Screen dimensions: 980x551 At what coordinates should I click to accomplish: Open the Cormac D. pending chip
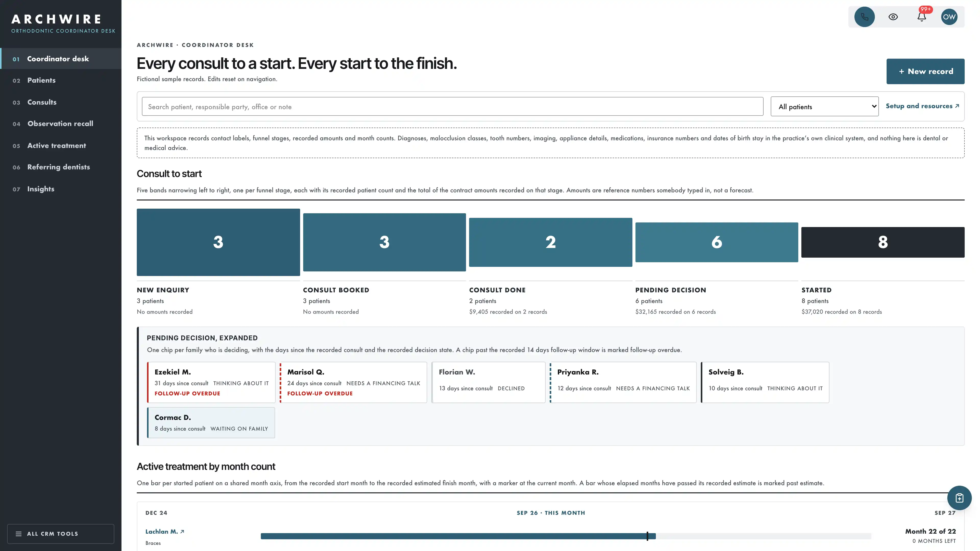point(211,422)
